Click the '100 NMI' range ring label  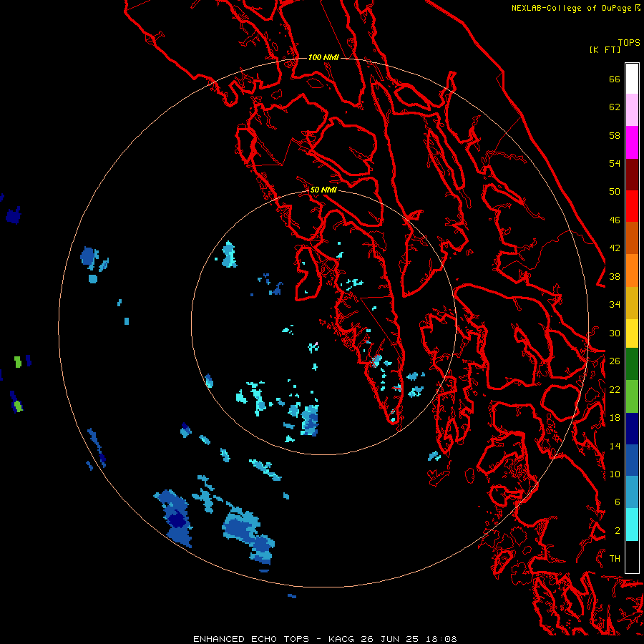pyautogui.click(x=323, y=57)
